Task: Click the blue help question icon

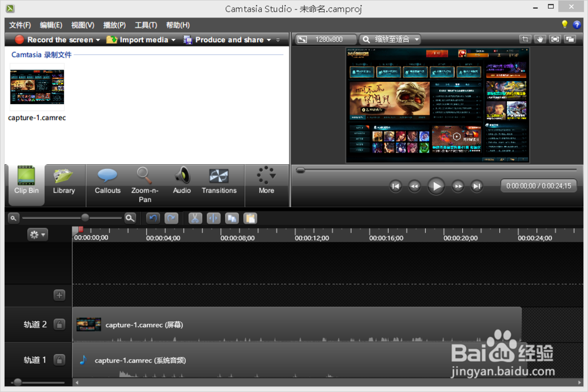Action: tap(577, 25)
